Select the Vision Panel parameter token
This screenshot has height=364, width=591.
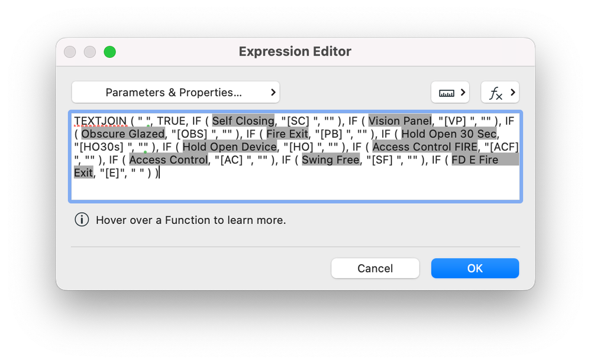400,121
